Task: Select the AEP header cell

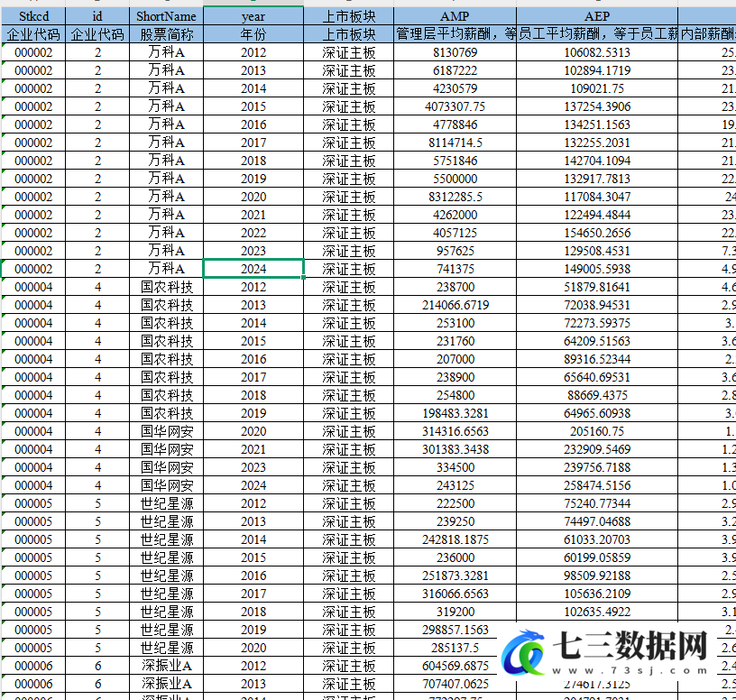Action: [597, 16]
